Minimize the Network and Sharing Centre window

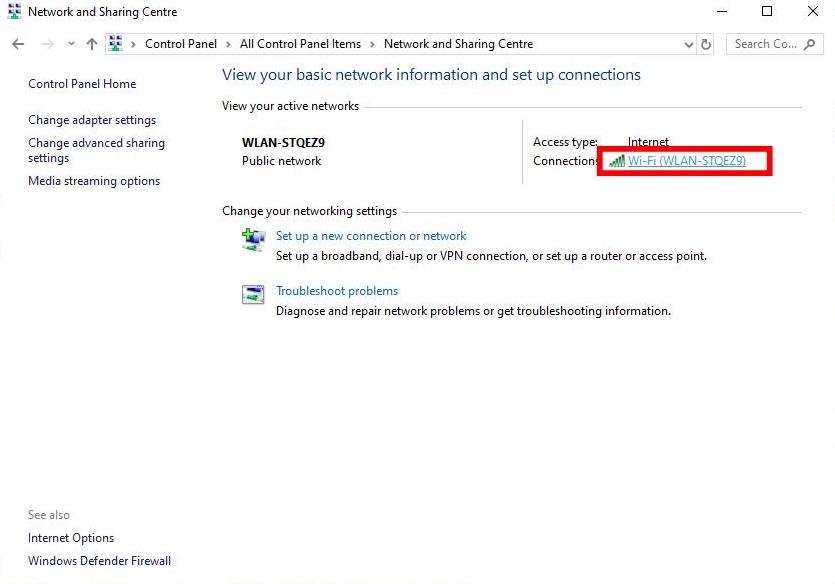pos(722,11)
